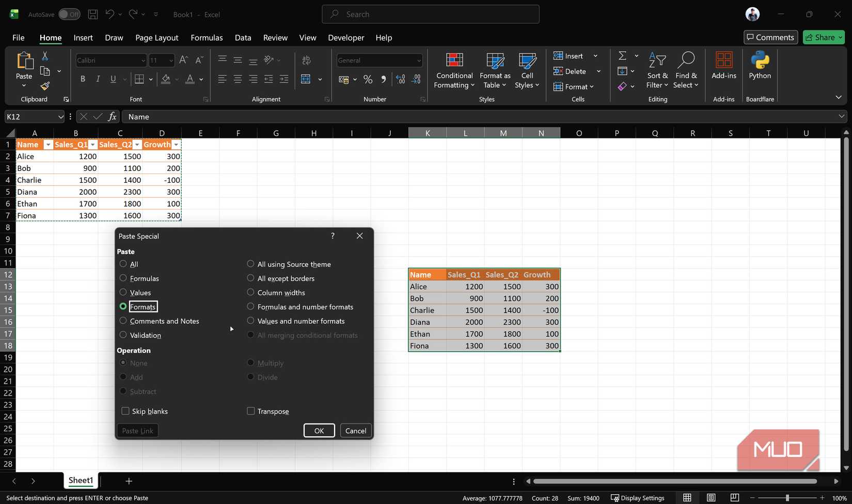Select the All paste radio button
Image resolution: width=852 pixels, height=504 pixels.
tap(123, 264)
